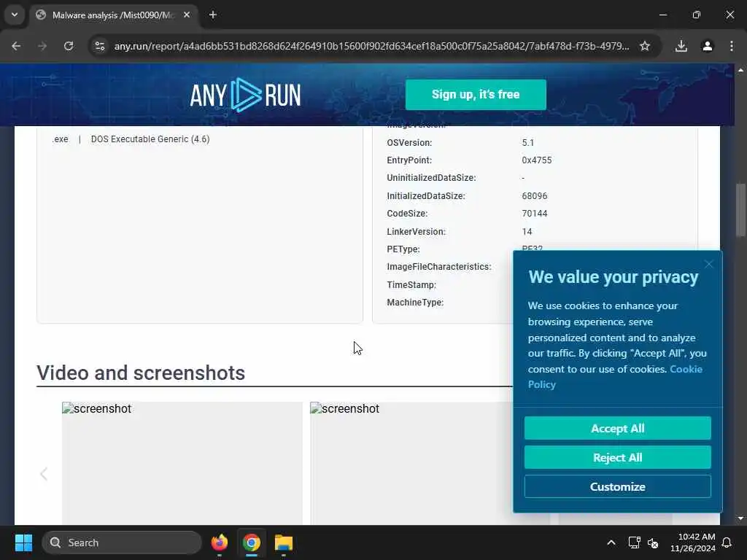Click the taskbar Search box
The height and width of the screenshot is (560, 747).
(122, 542)
